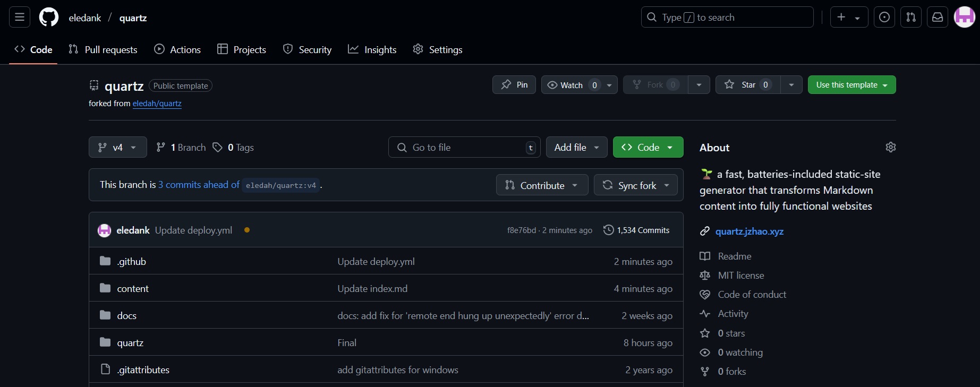Open the Insights tab
Image resolution: width=980 pixels, height=387 pixels.
(x=372, y=49)
